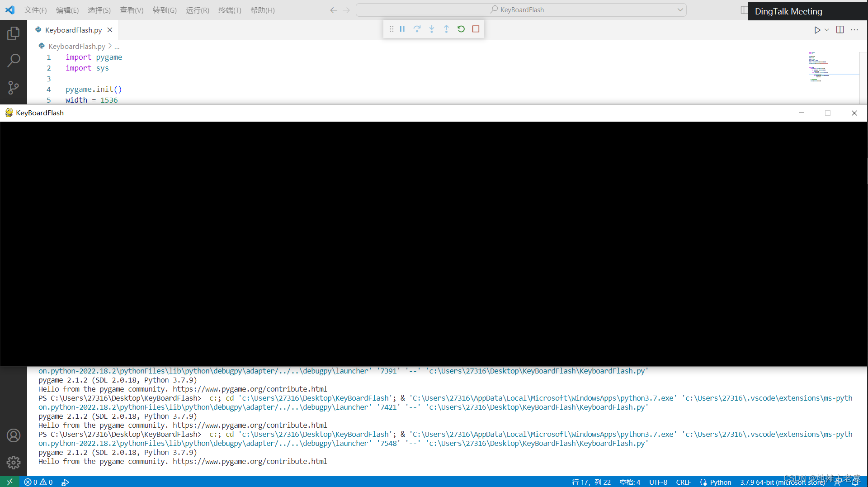The image size is (868, 487).
Task: Open the Explorer view in activity bar
Action: point(14,33)
